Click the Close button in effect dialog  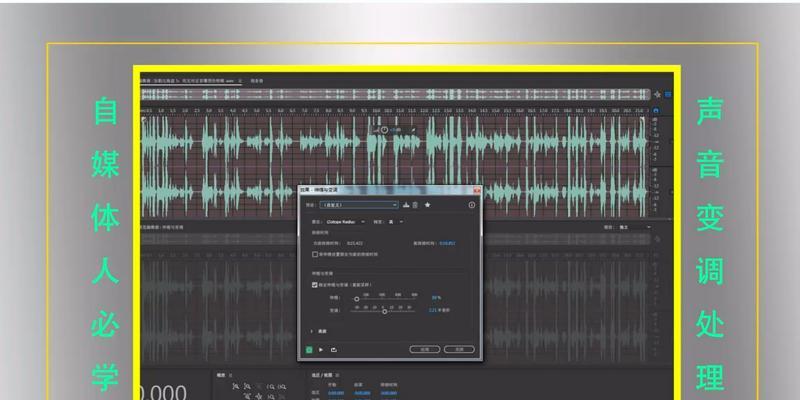pos(459,349)
